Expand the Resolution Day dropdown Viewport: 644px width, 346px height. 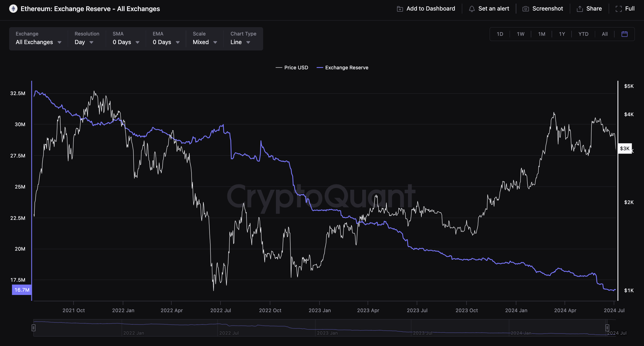click(84, 42)
